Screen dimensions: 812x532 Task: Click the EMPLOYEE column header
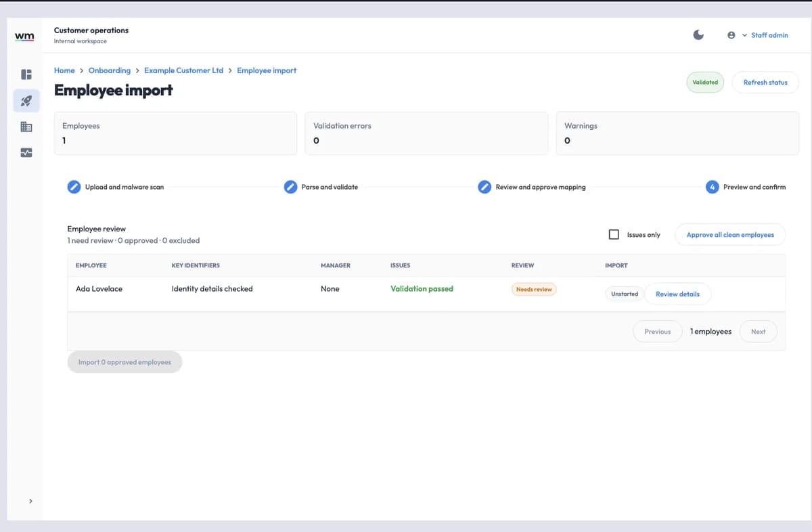click(91, 265)
